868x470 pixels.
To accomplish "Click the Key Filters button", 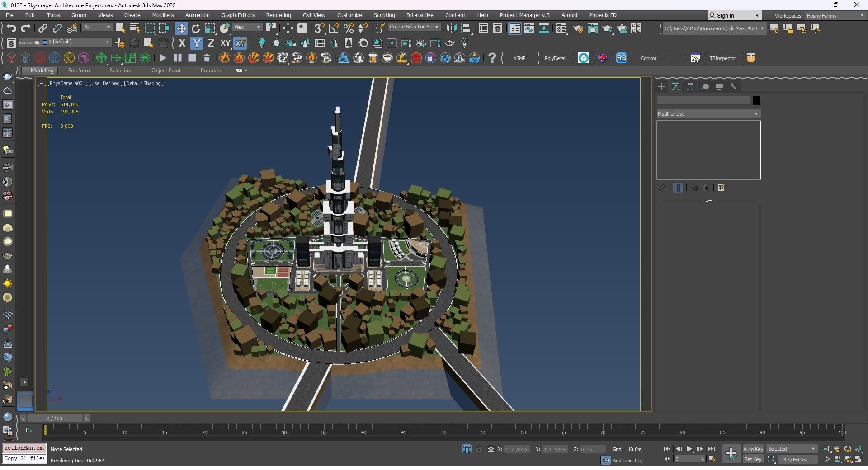I will tap(797, 459).
